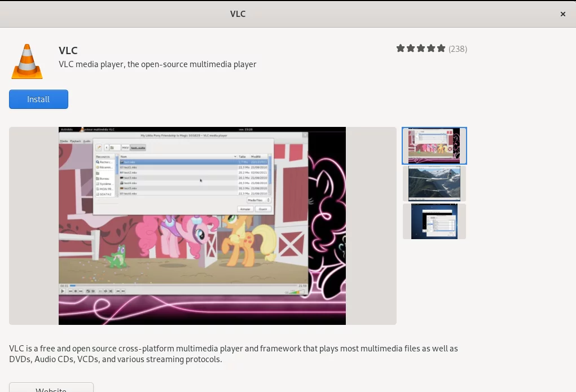Viewport: 576px width, 392px height.
Task: Click the VLC traffic cone app icon
Action: 27,61
